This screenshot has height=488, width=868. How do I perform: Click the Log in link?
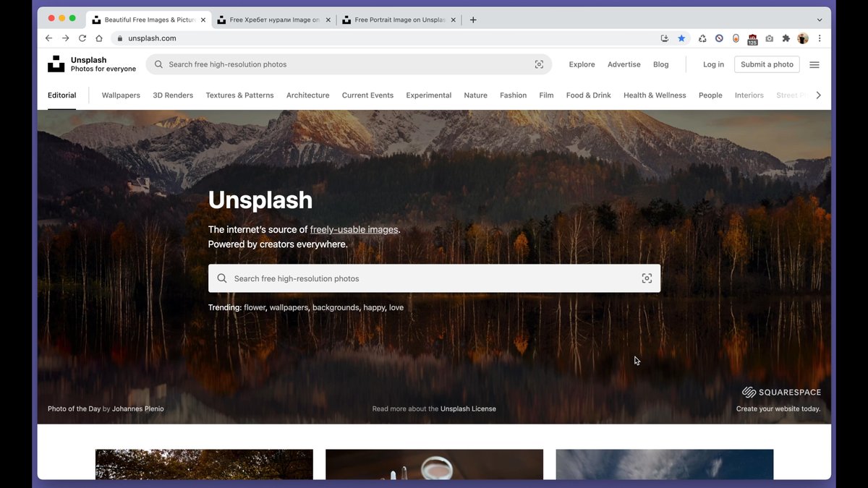pos(713,64)
